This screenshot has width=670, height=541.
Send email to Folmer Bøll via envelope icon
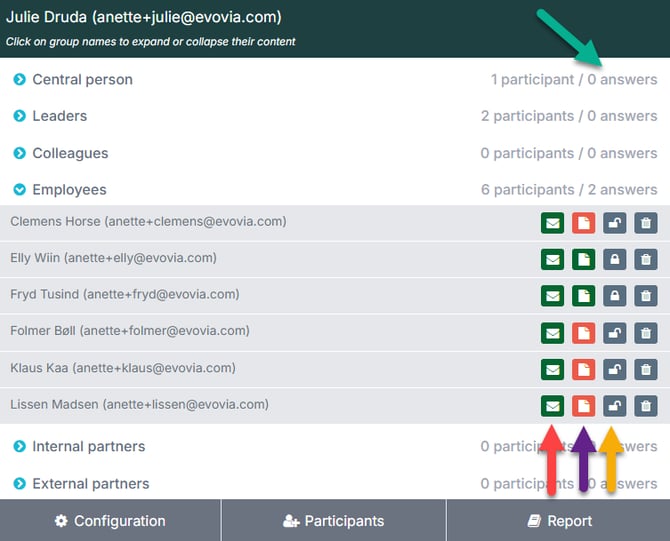coord(552,333)
